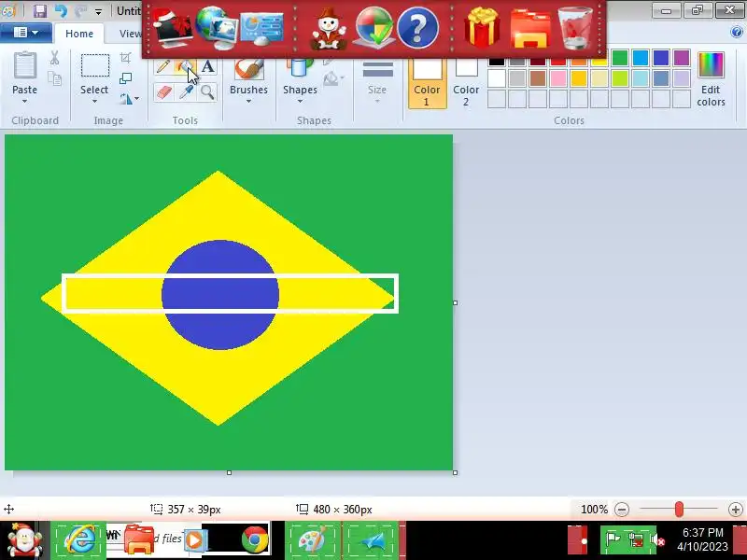Pick the pink rose swatch
The width and height of the screenshot is (747, 560).
[x=557, y=78]
